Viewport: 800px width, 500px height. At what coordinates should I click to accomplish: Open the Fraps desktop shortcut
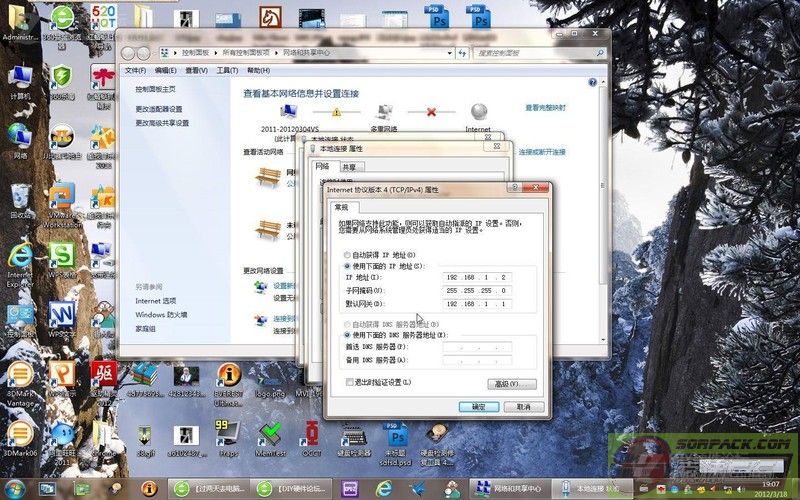point(228,439)
